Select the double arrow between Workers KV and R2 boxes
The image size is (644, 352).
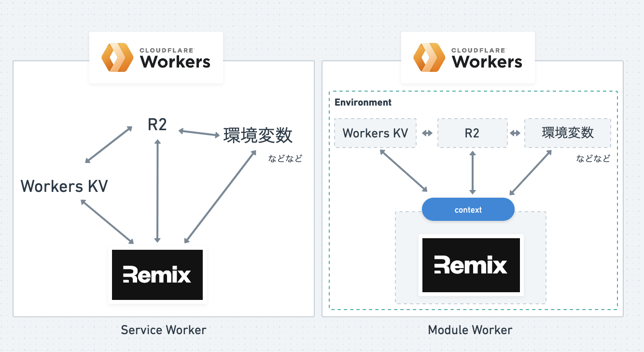[x=427, y=134]
